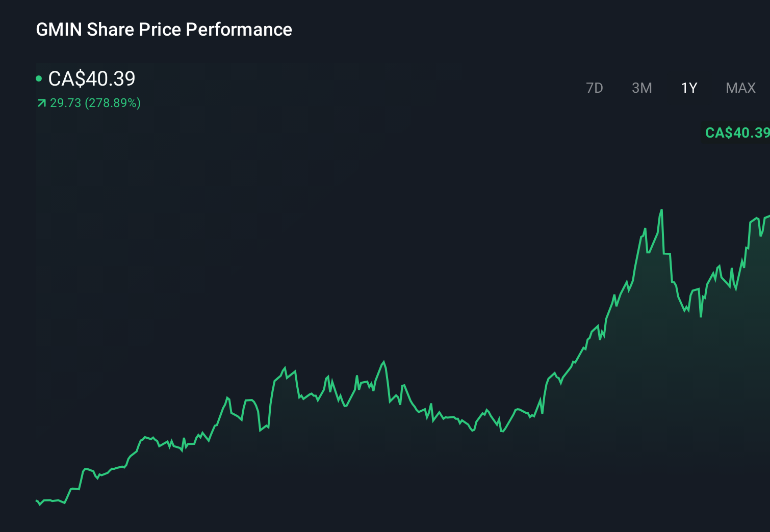Click the chart's peak price point
Image resolution: width=770 pixels, height=532 pixels.
661,210
